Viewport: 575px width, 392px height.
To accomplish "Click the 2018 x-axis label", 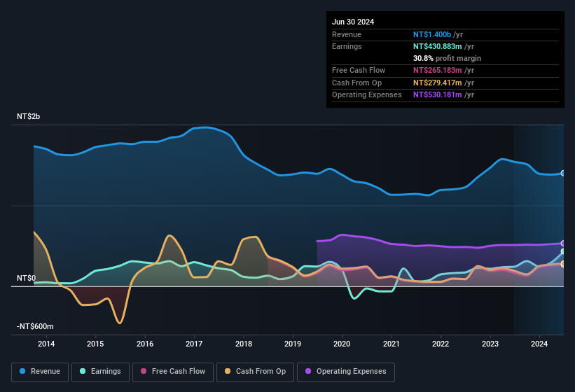I will point(244,344).
